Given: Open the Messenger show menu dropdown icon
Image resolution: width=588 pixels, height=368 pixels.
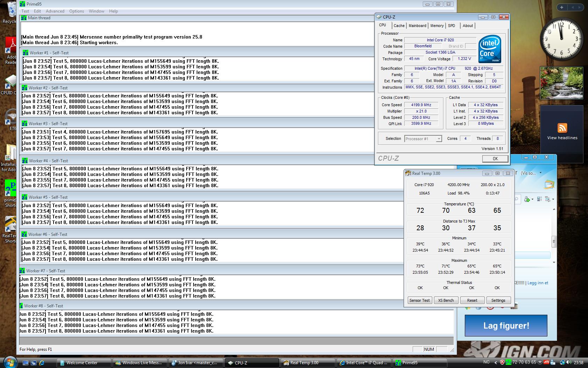Looking at the screenshot, I should 548,199.
